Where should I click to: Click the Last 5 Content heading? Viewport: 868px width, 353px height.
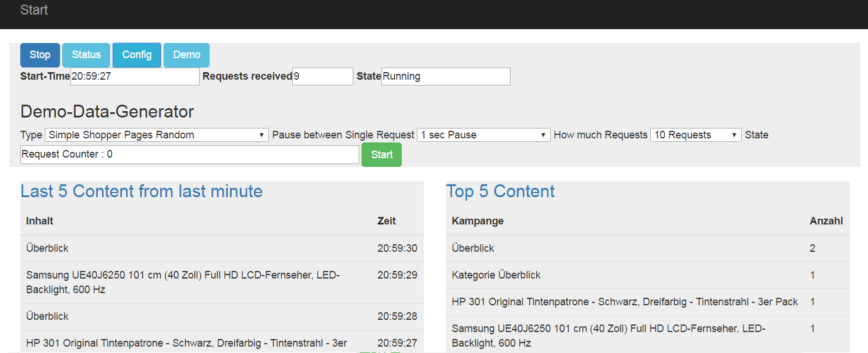(x=141, y=191)
